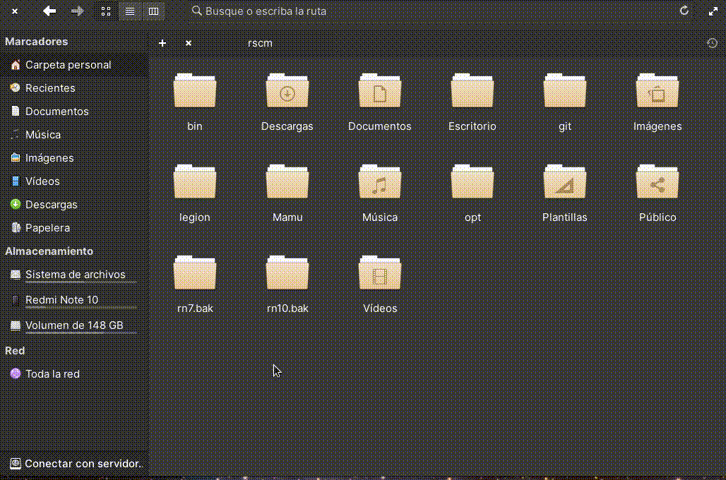Open Vídeos in the sidebar
The height and width of the screenshot is (480, 726).
(x=74, y=181)
